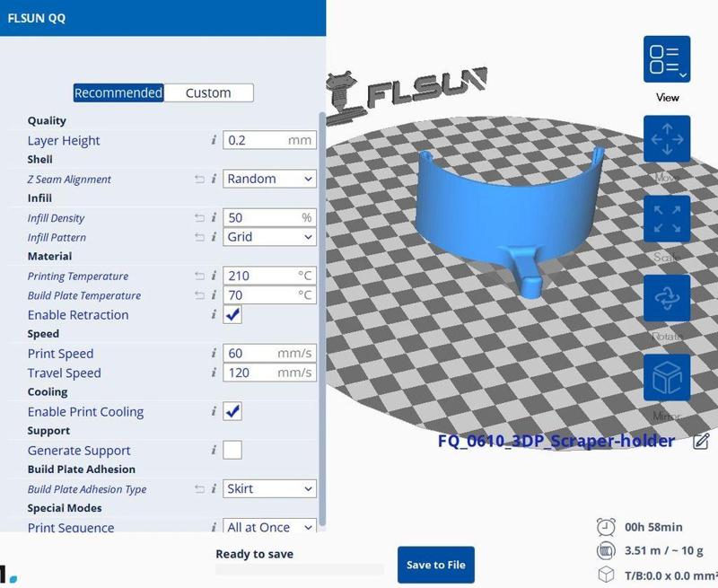Reset Infill Pattern with revert arrow
This screenshot has height=588, width=718.
tap(199, 237)
